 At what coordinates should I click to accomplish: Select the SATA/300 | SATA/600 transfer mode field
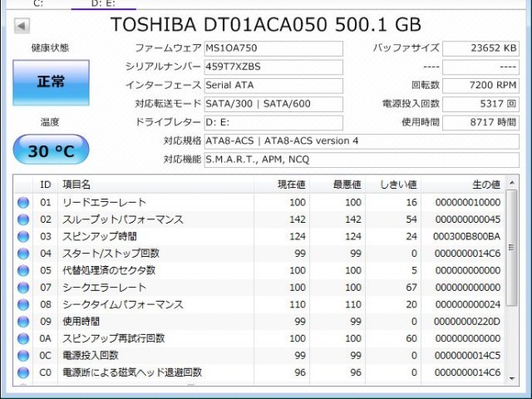pos(273,104)
